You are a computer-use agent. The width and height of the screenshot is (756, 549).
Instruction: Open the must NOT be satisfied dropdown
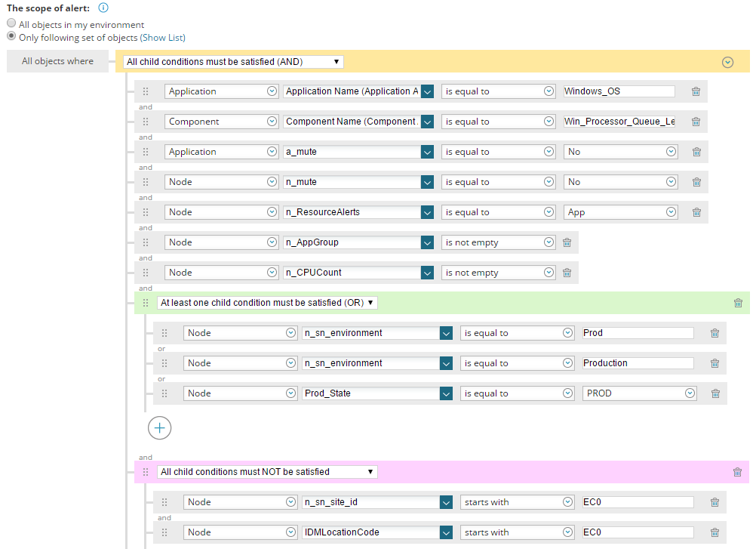[267, 472]
